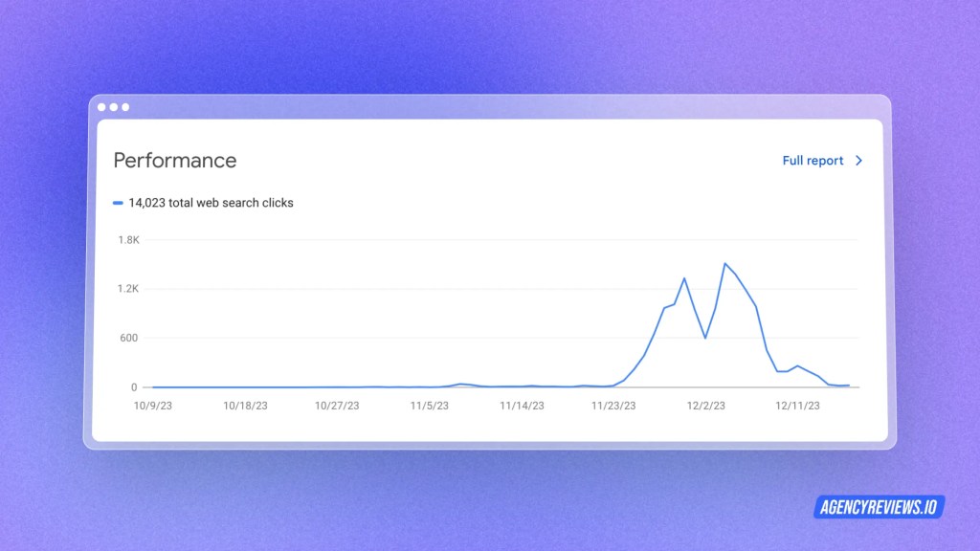Click the middle window control dot
Screen dimensions: 980x551
click(114, 107)
